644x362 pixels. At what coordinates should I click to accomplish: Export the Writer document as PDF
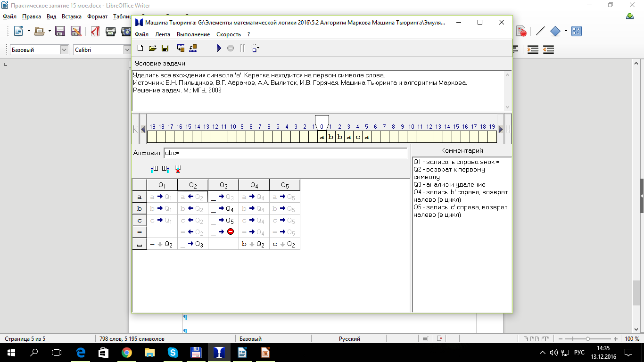[95, 31]
